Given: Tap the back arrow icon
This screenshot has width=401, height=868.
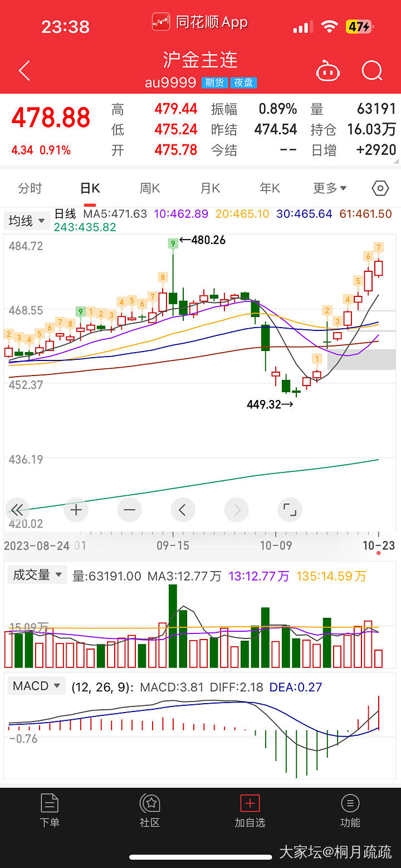Looking at the screenshot, I should [x=24, y=71].
